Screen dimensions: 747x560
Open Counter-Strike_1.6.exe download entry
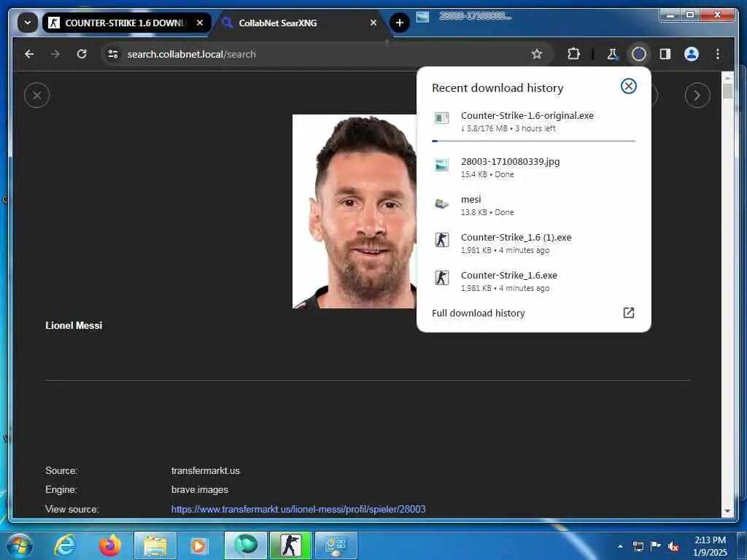533,281
